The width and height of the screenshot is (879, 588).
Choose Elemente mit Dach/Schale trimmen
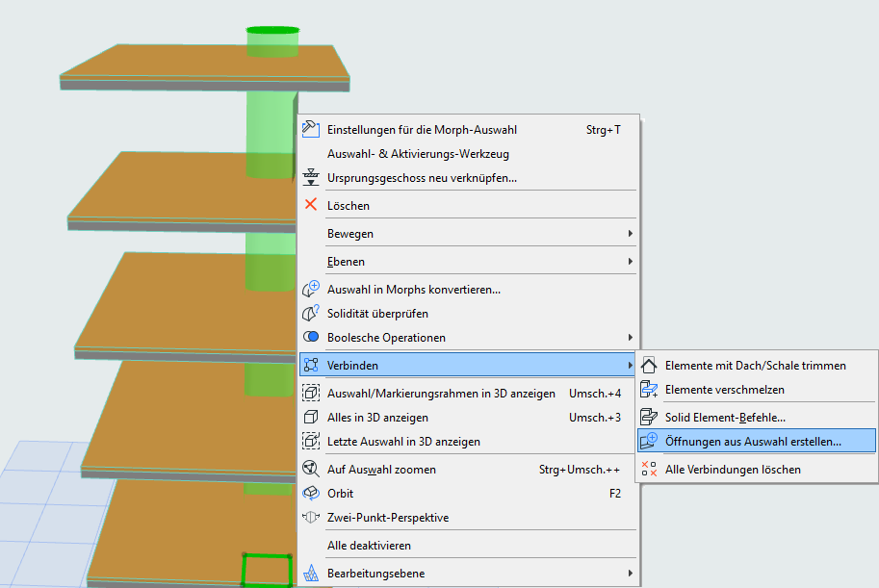(x=757, y=365)
